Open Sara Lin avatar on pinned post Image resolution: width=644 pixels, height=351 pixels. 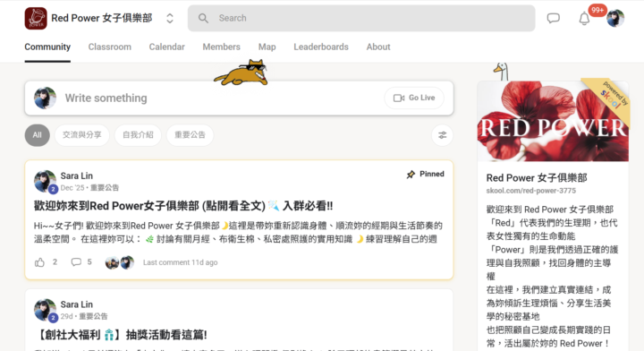pyautogui.click(x=45, y=181)
